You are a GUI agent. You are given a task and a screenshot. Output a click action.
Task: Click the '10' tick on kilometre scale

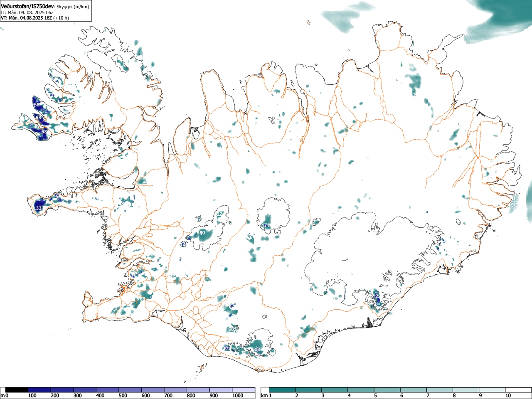(x=508, y=396)
